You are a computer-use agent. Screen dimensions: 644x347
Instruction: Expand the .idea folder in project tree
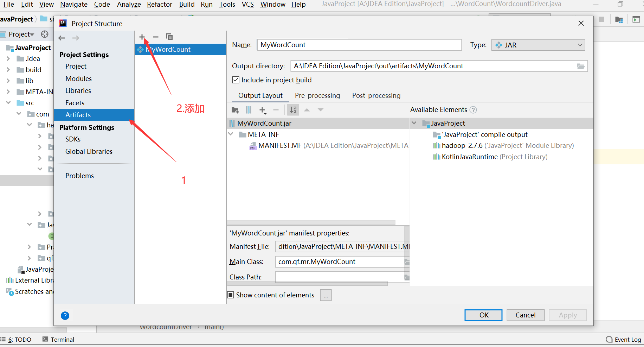coord(8,59)
